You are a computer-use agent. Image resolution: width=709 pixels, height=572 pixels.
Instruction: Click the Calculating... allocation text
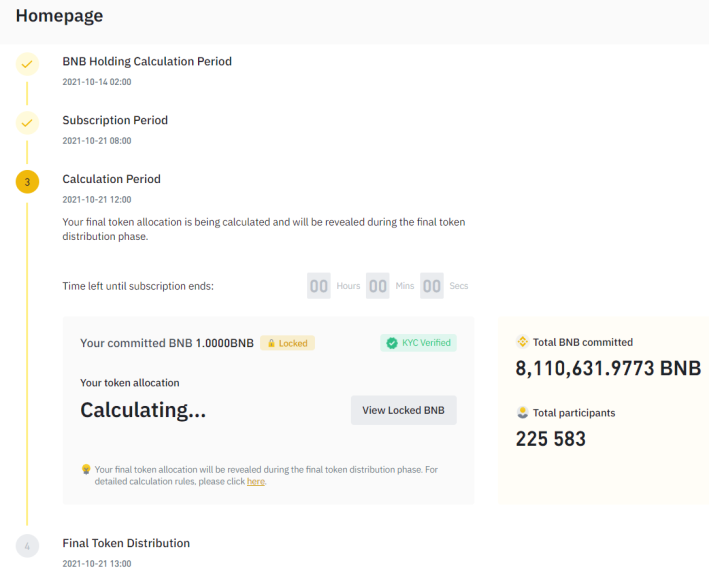[143, 410]
